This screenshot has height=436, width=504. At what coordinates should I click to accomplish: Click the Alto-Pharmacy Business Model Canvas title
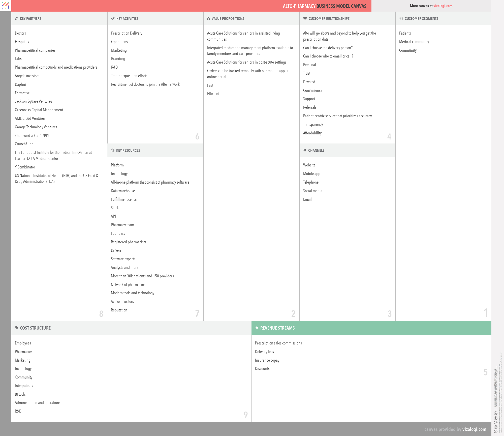(x=324, y=6)
